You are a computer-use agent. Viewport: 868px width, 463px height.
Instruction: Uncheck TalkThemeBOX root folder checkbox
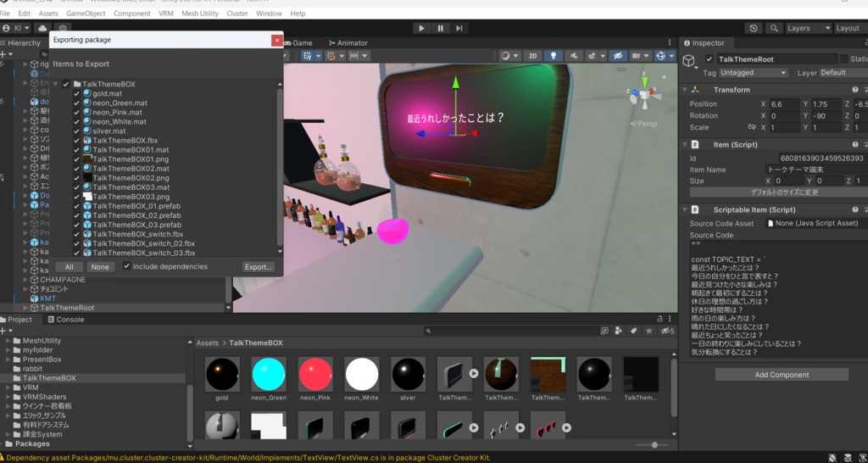(x=66, y=84)
